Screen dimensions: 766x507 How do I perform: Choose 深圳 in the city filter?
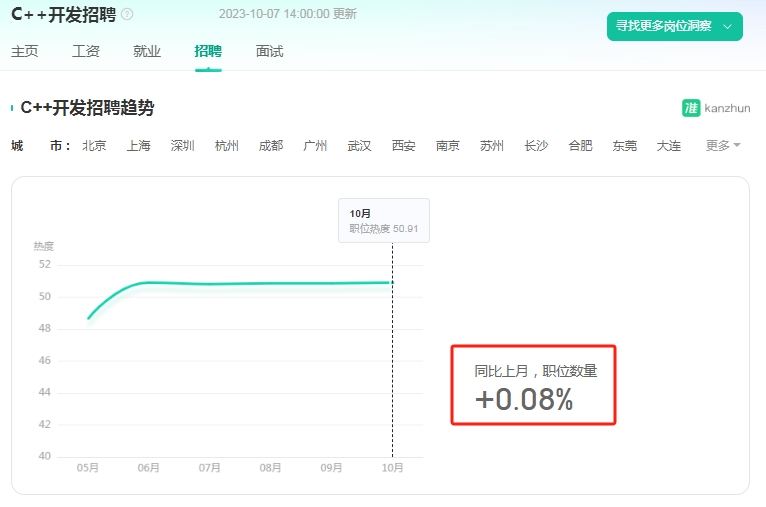coord(183,146)
